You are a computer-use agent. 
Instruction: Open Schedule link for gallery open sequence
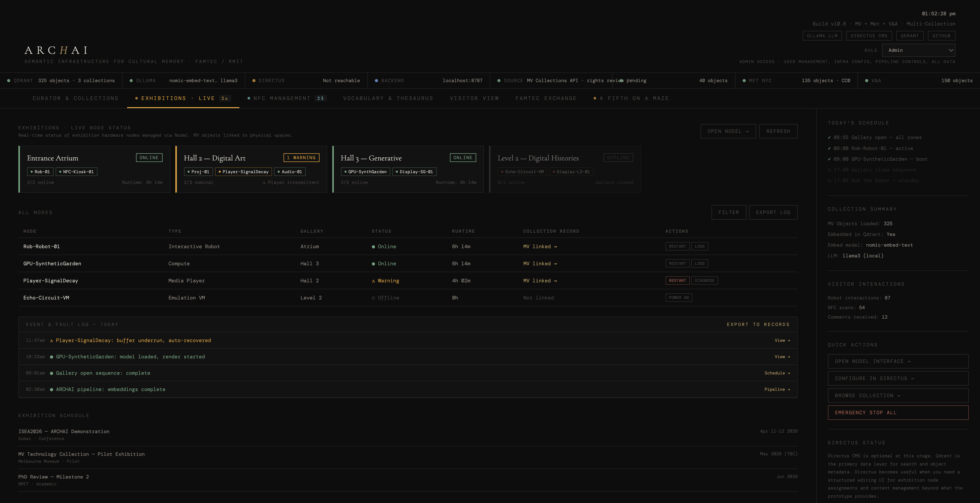point(777,373)
